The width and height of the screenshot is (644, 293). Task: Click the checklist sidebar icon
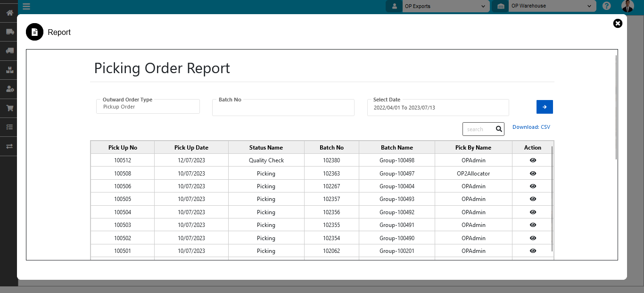point(9,127)
